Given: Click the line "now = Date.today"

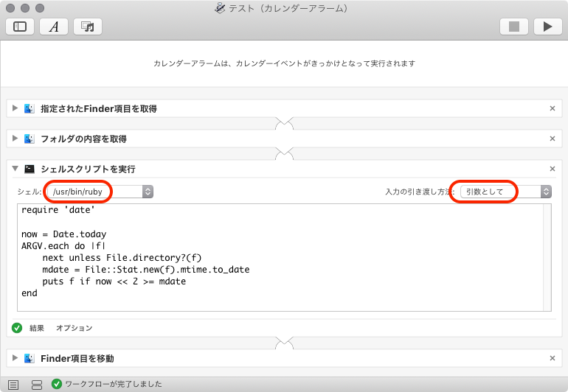Looking at the screenshot, I should [x=63, y=234].
